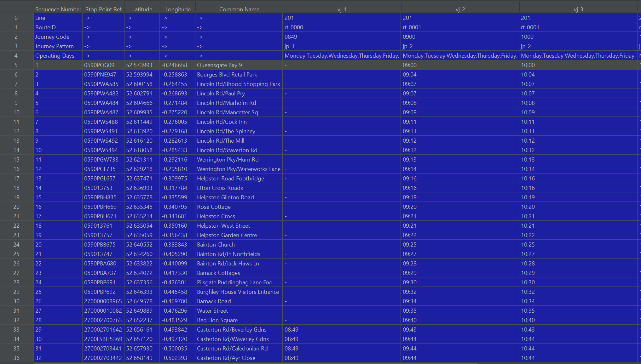Select the Lincoln Rd/Staverton Rd cell
Viewport: 641px width, 364px height.
point(239,150)
